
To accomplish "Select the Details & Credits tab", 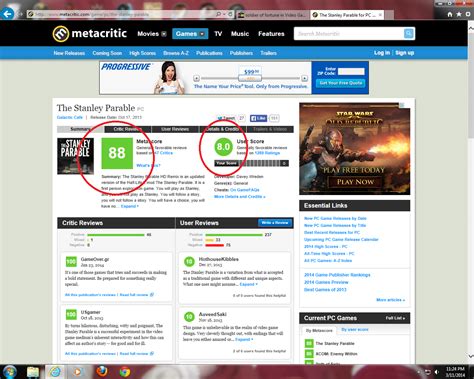I will click(x=223, y=129).
